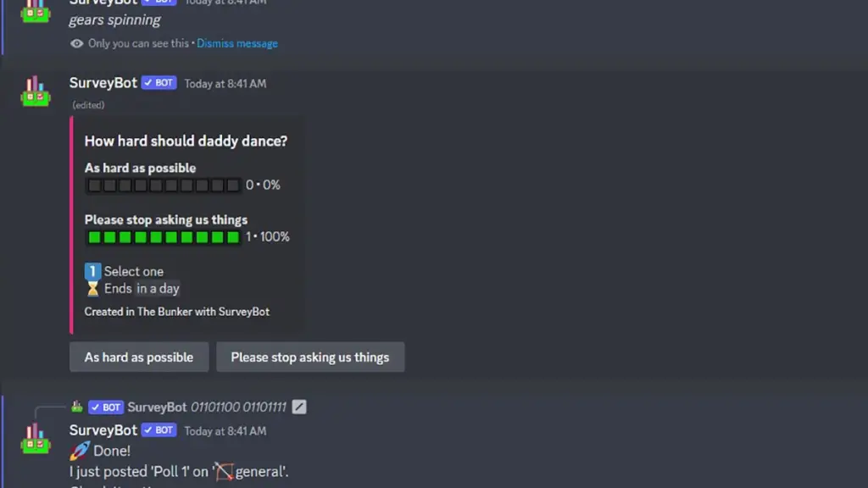
Task: Click the SurveyBot avatar beside the poll message
Action: 36,91
